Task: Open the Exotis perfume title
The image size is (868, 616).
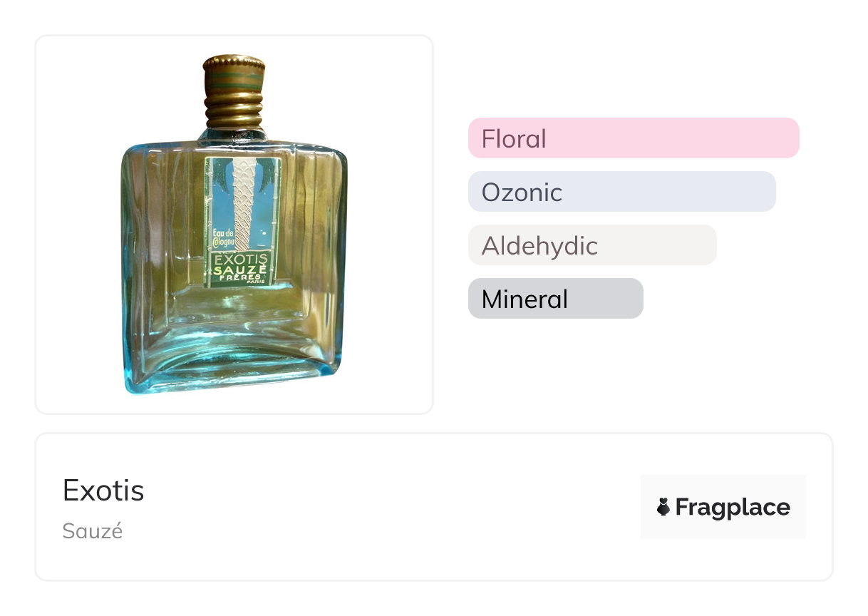Action: 103,491
